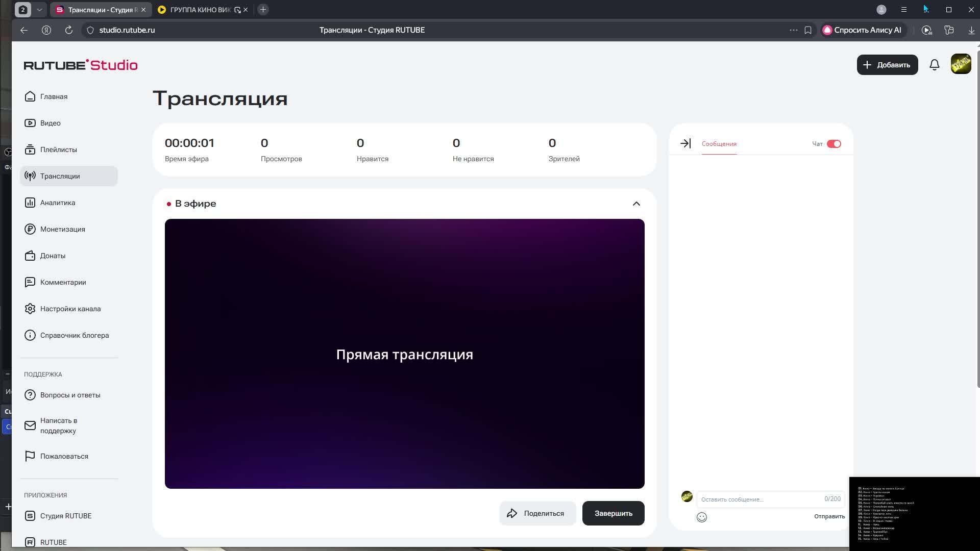Open the Плейлисты section icon
Screen dimensions: 980x551
pyautogui.click(x=30, y=149)
